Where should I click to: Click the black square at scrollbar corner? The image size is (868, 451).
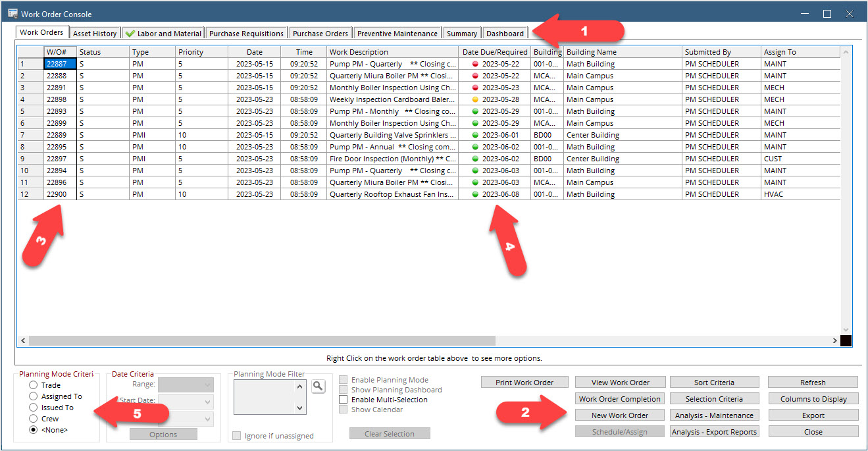[846, 340]
